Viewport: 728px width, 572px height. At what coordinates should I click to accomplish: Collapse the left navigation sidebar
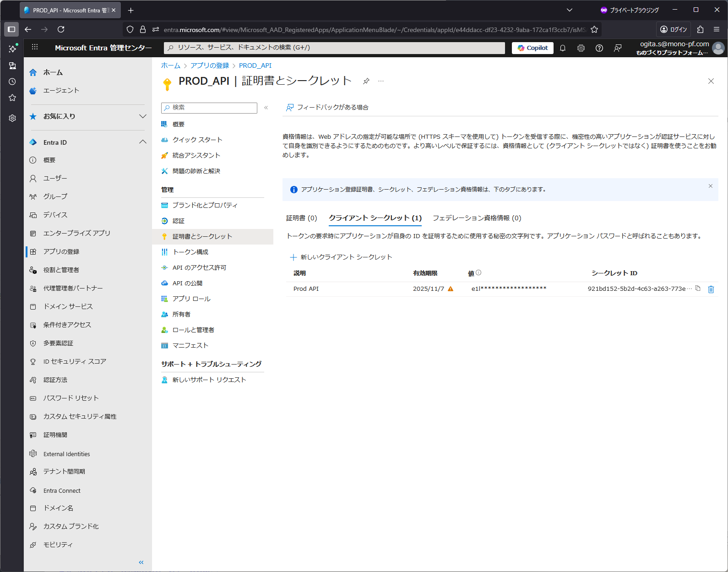click(141, 562)
